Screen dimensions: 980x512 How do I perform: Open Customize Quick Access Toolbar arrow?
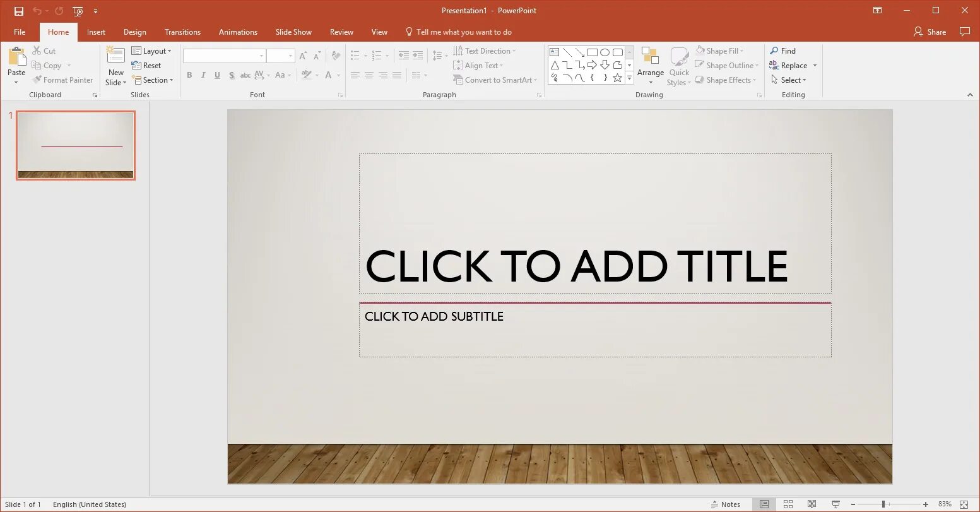(95, 11)
